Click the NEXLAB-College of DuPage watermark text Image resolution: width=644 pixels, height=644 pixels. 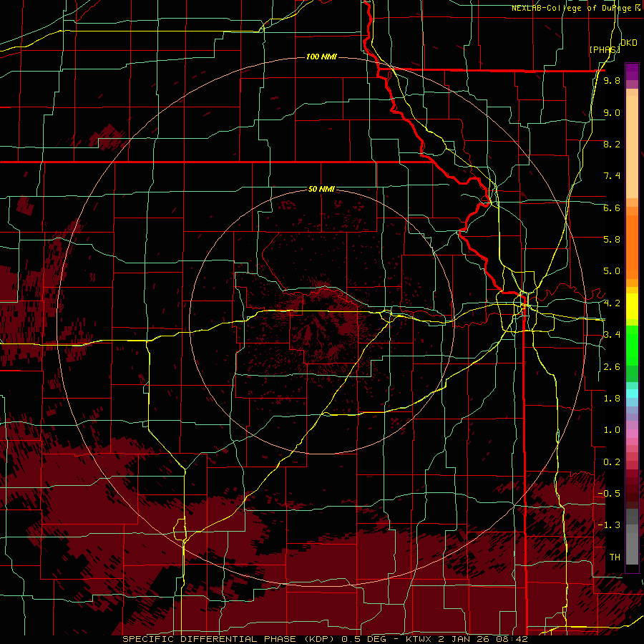(x=571, y=8)
